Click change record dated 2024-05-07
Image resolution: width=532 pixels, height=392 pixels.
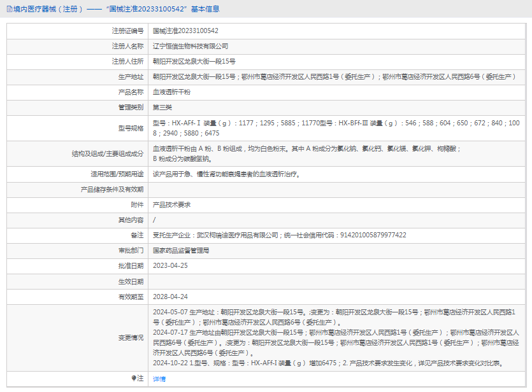(x=334, y=317)
